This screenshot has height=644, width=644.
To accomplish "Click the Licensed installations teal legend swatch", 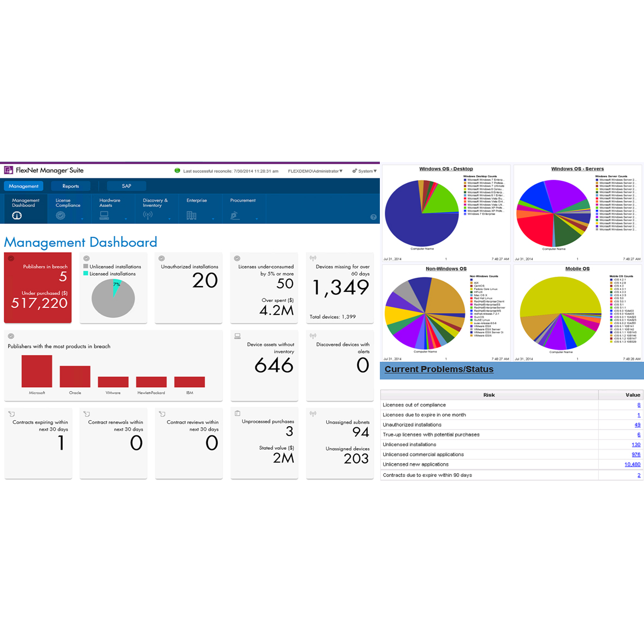I will [86, 273].
